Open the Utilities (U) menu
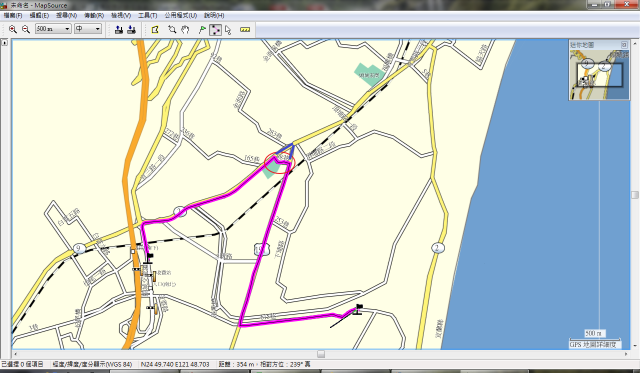The width and height of the screenshot is (640, 373). click(x=181, y=16)
